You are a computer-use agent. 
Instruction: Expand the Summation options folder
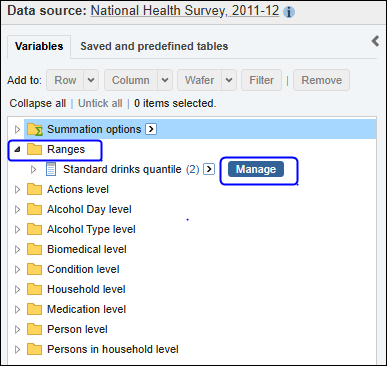coord(17,129)
